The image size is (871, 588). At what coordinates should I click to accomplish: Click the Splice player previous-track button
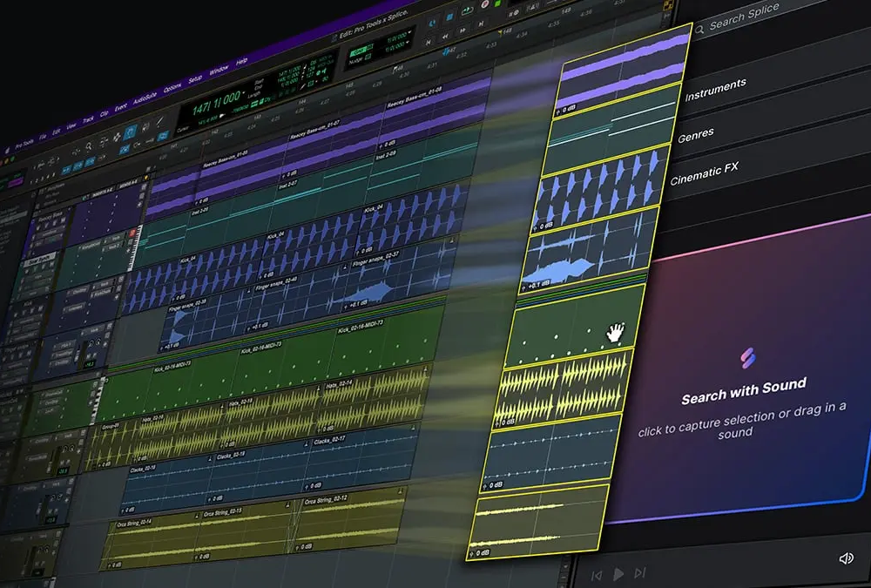(597, 576)
